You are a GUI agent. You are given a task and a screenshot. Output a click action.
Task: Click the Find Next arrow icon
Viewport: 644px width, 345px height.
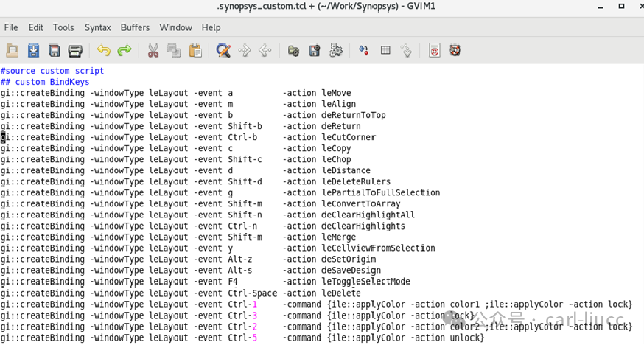[245, 51]
